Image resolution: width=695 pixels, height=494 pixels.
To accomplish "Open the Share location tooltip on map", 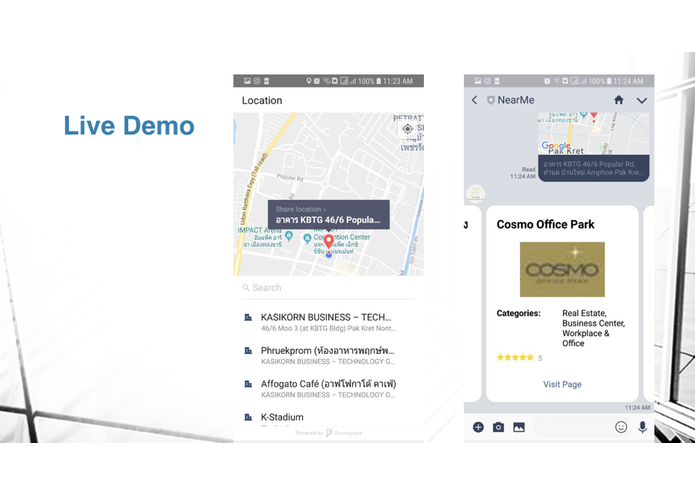I will coord(328,214).
